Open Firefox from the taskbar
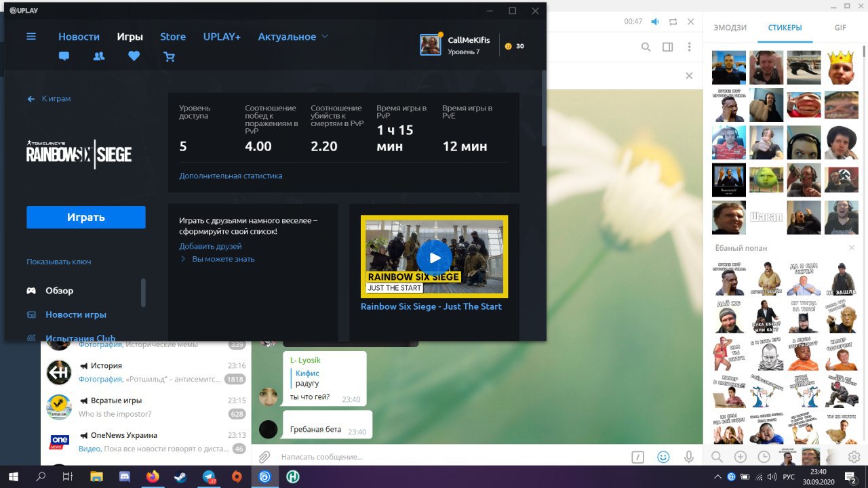 click(152, 476)
